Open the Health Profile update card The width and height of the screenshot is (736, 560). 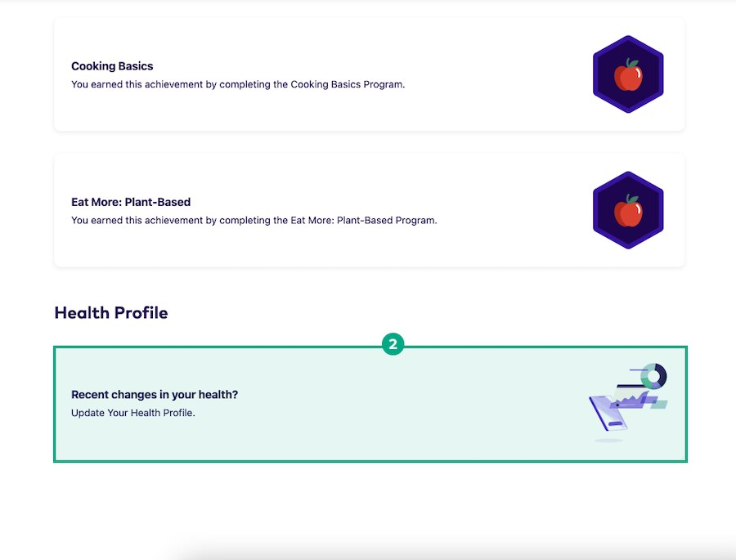click(368, 403)
